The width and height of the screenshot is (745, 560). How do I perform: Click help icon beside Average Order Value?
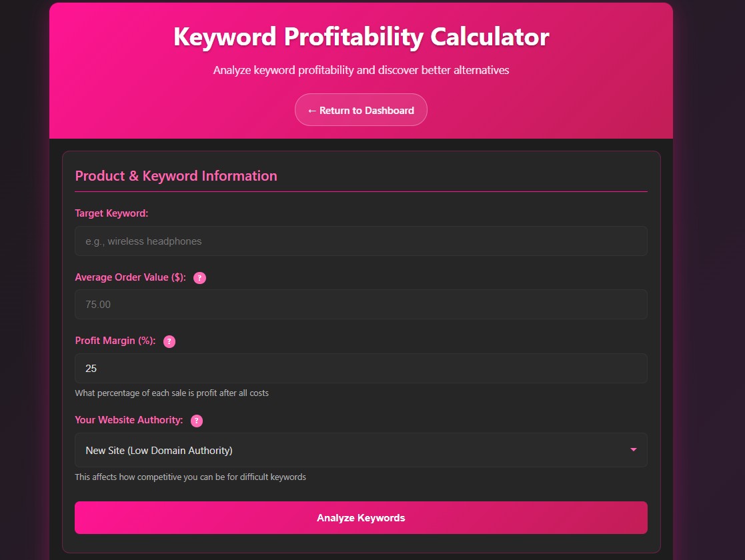(x=199, y=278)
